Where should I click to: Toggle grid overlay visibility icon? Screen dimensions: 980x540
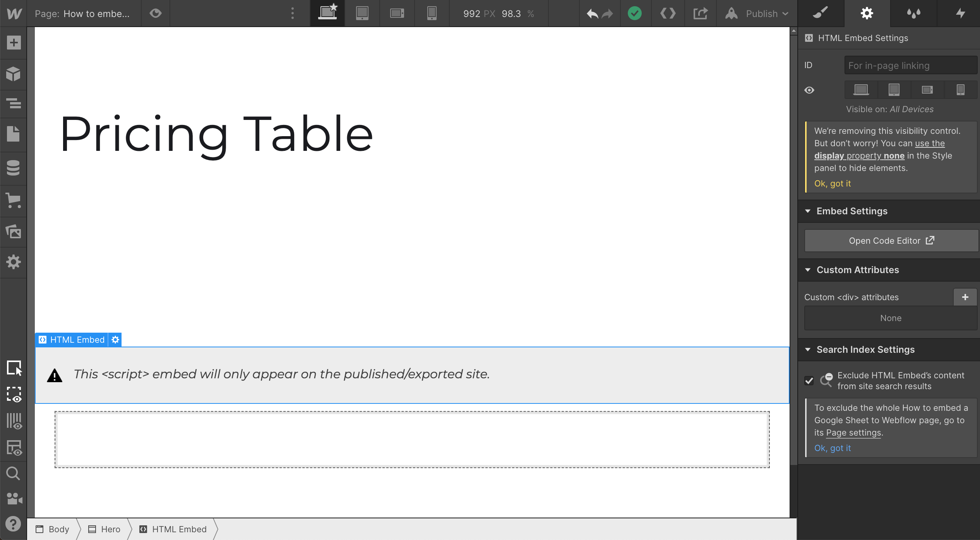(x=14, y=448)
